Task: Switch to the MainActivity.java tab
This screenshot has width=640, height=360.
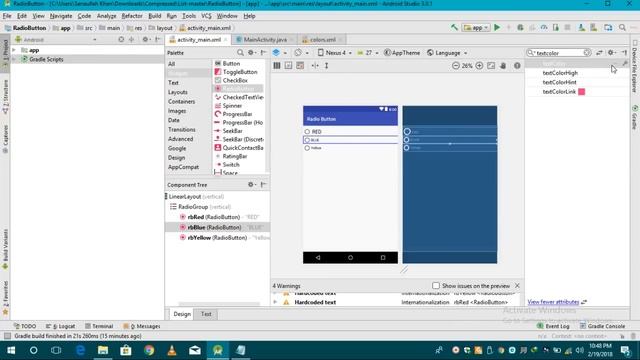Action: (265, 40)
